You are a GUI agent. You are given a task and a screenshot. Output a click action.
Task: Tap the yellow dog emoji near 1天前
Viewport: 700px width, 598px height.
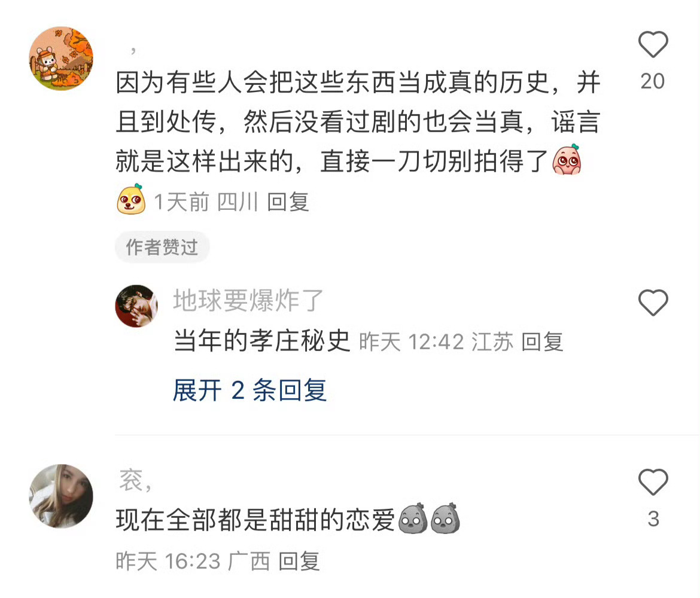131,200
